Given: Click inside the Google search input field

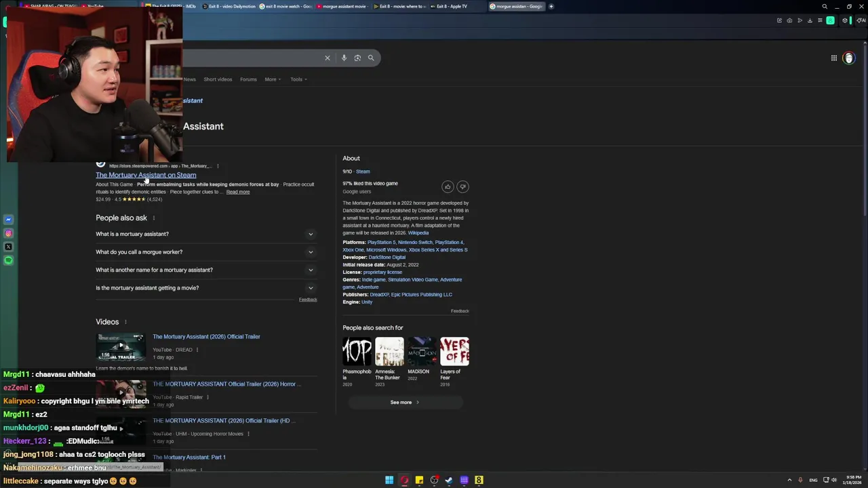Looking at the screenshot, I should 251,58.
